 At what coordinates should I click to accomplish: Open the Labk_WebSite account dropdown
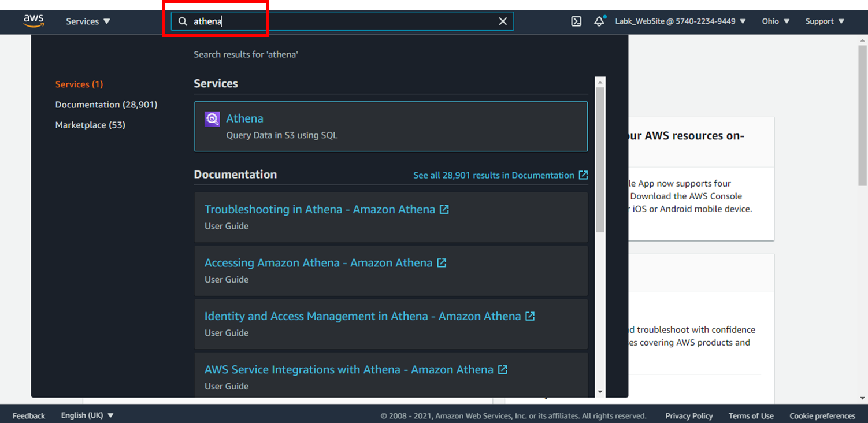pos(681,21)
